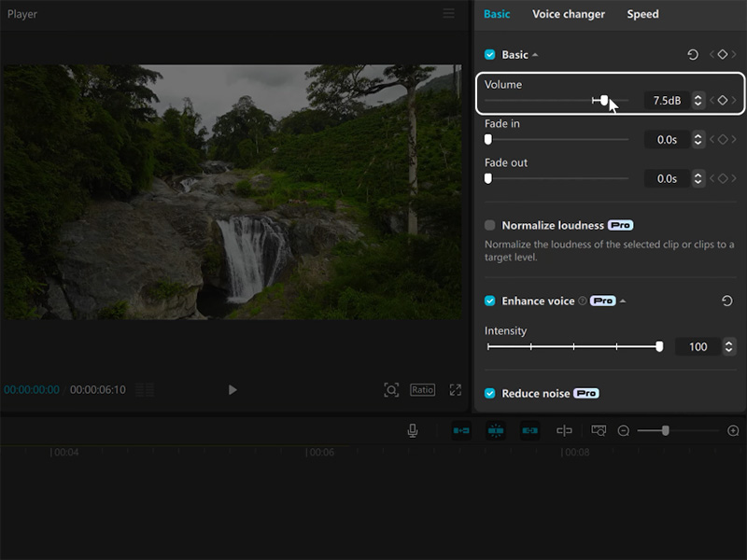The image size is (747, 560).
Task: Disable the Reduce noise checkbox
Action: point(489,393)
